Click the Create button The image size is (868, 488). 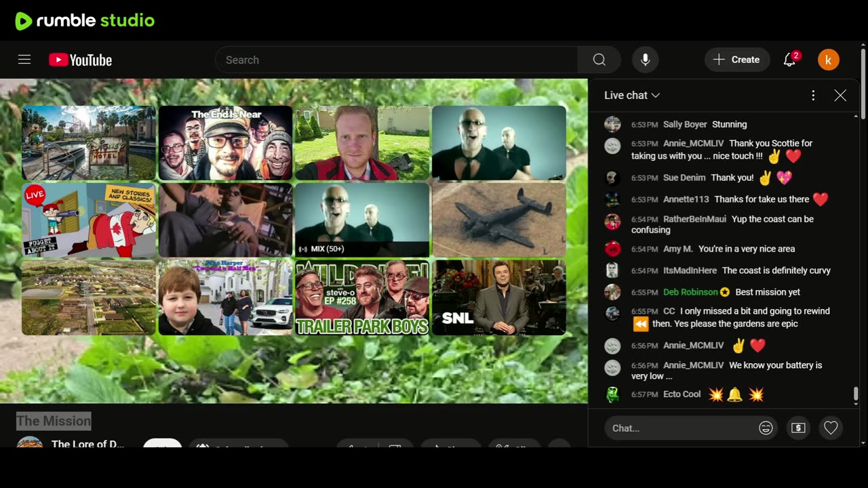point(737,60)
